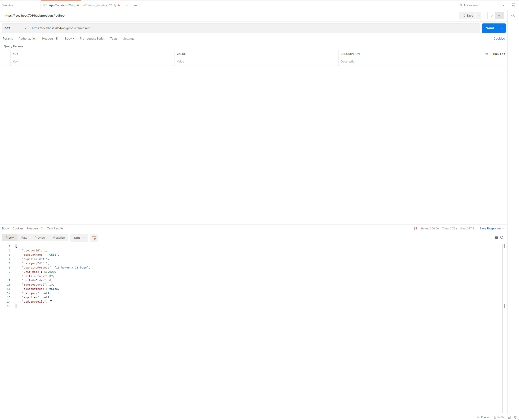Copy the response body to clipboard

click(x=496, y=237)
